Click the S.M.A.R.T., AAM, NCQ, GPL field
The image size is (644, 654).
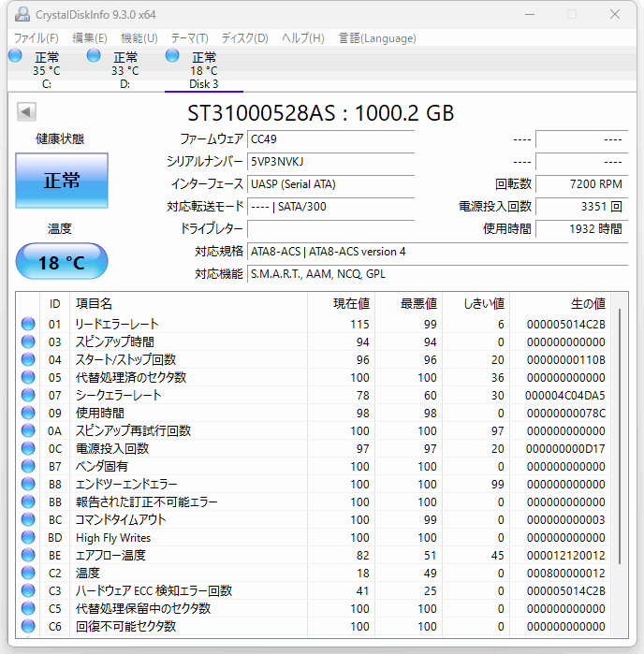pos(437,274)
